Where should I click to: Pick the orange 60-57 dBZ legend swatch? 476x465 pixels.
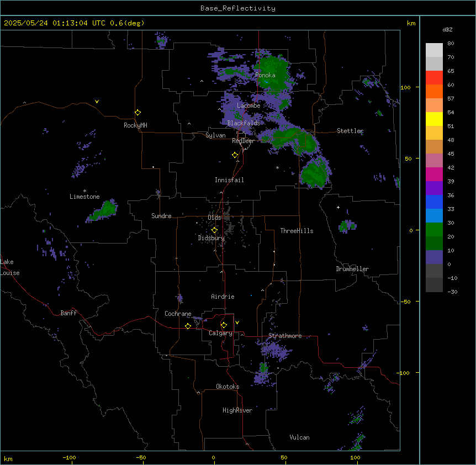tap(434, 91)
